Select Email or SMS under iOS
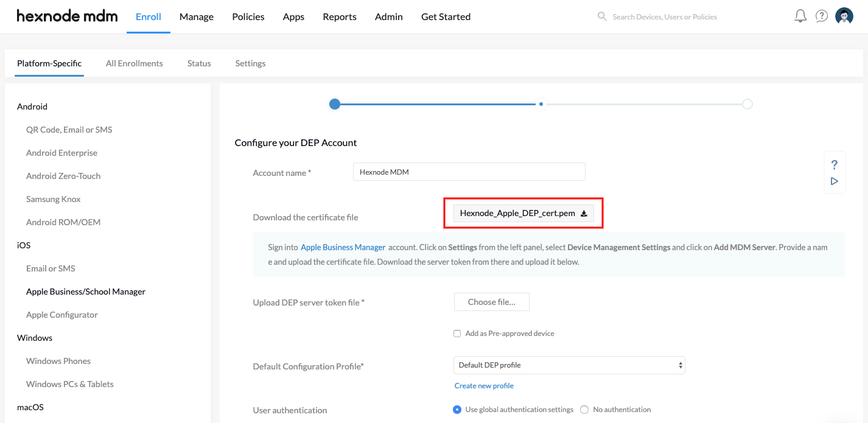The width and height of the screenshot is (868, 423). (x=51, y=268)
